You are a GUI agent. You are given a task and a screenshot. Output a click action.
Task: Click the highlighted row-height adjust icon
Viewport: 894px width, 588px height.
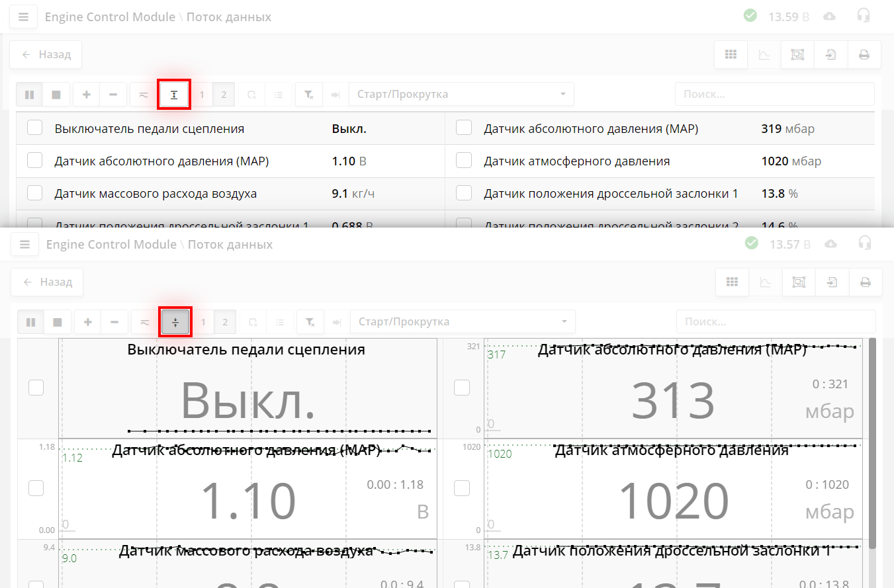point(173,94)
